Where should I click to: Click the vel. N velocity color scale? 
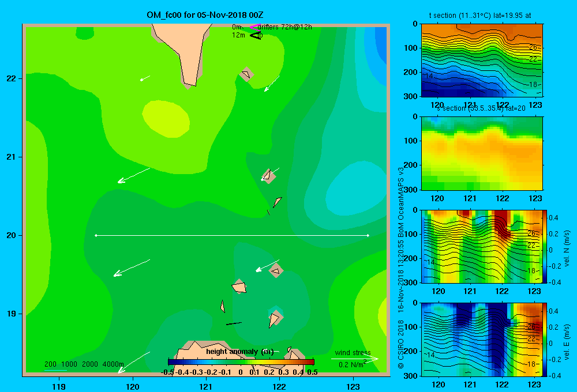(x=545, y=246)
